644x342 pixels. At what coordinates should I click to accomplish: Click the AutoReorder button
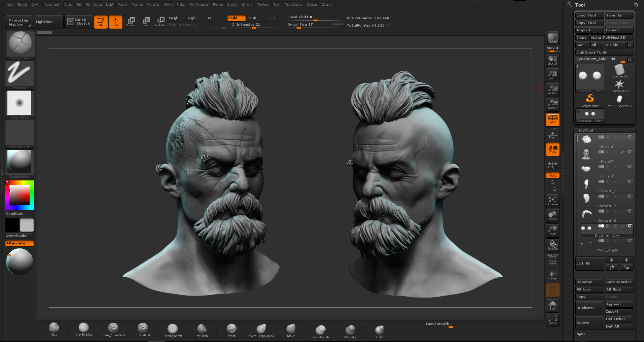[x=619, y=282]
